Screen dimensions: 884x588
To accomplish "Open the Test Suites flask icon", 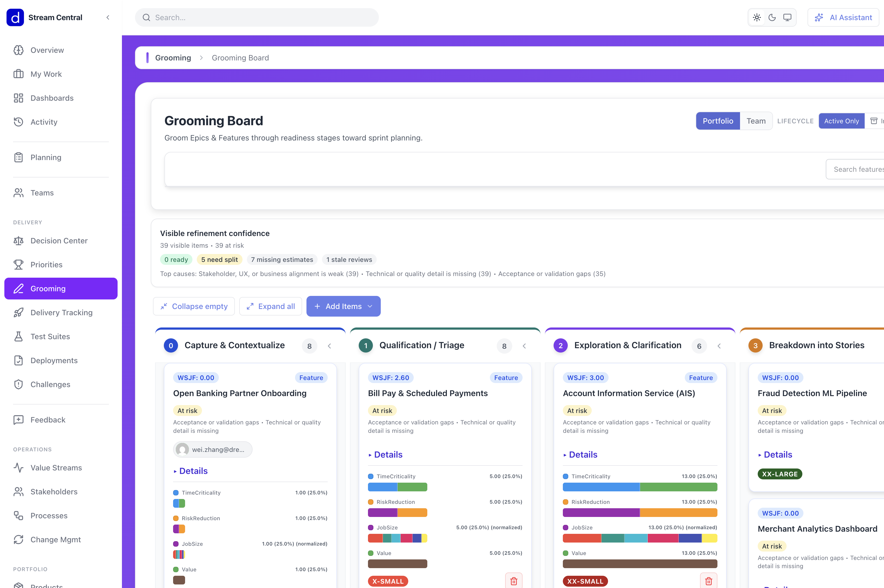I will click(18, 336).
